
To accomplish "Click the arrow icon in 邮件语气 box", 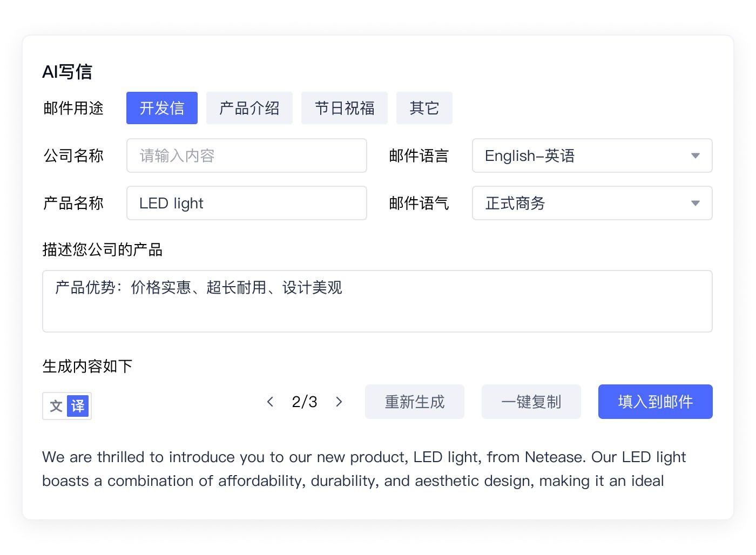I will [695, 203].
